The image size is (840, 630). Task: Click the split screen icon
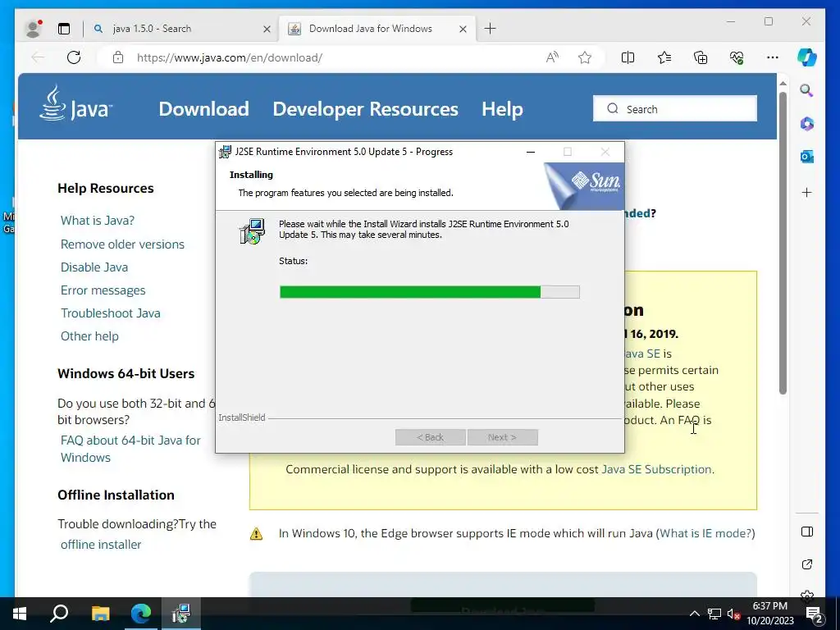628,57
